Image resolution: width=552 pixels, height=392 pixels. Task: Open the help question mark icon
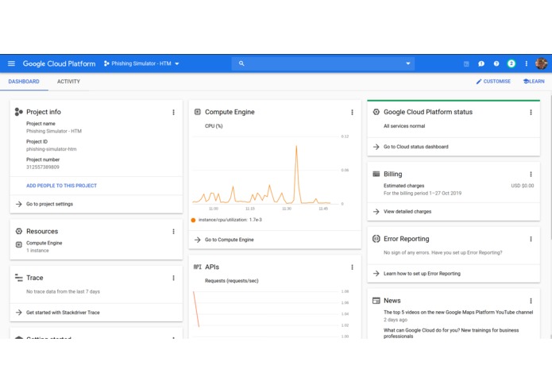click(x=496, y=63)
